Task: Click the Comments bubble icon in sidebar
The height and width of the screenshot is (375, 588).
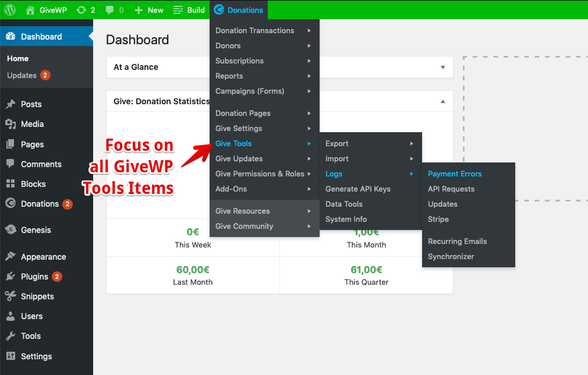Action: (x=10, y=164)
